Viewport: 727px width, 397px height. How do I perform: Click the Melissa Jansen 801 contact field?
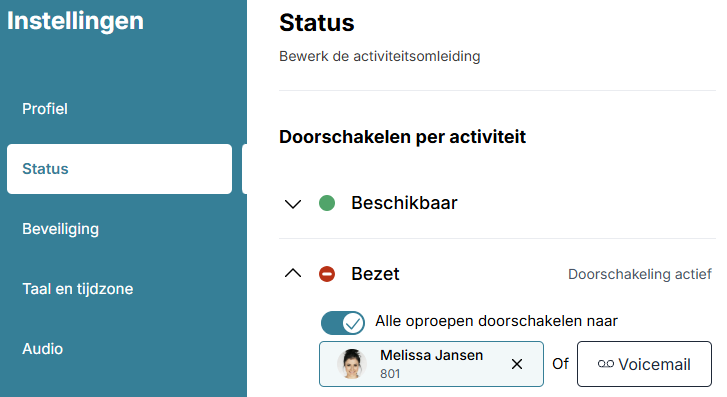(431, 364)
